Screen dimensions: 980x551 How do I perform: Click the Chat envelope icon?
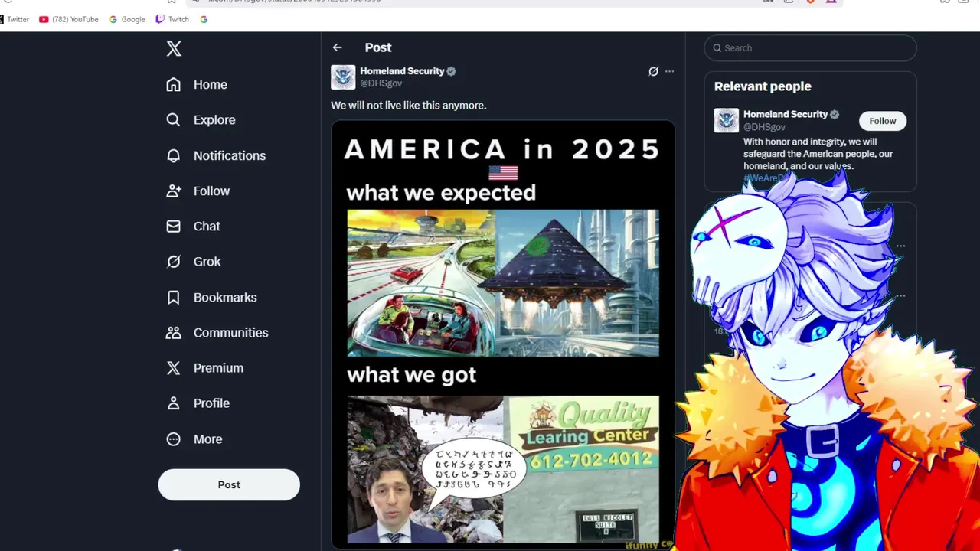pos(174,227)
